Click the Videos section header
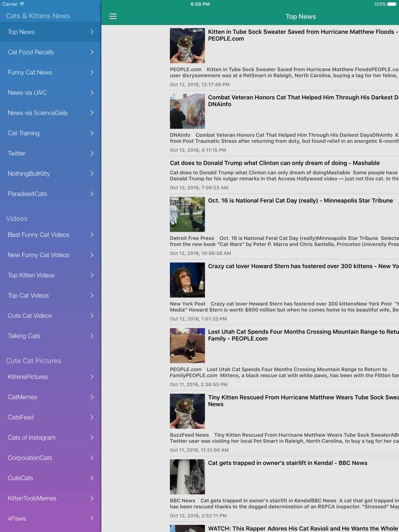 [17, 219]
